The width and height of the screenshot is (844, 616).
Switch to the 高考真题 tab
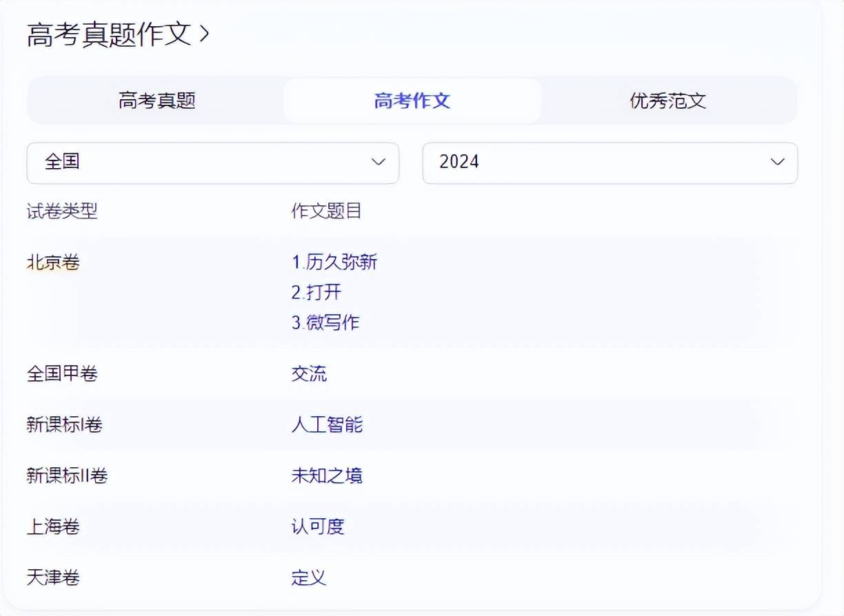point(157,101)
